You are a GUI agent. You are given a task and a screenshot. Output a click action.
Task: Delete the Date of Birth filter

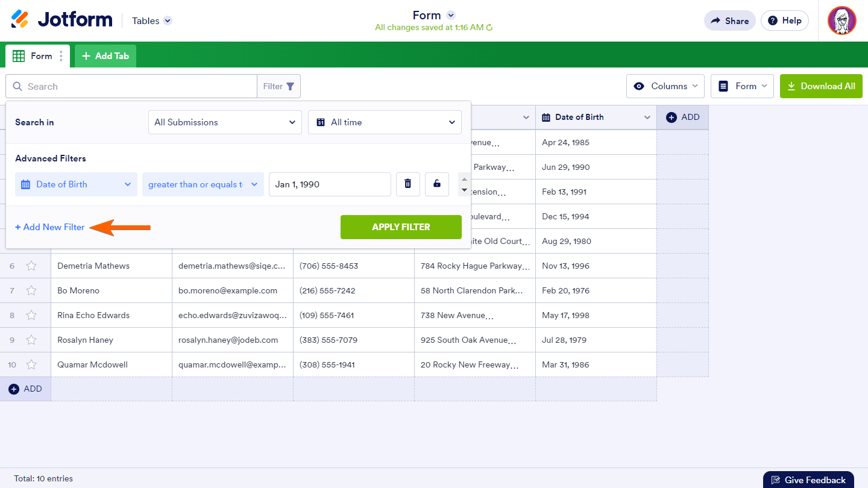pos(407,184)
